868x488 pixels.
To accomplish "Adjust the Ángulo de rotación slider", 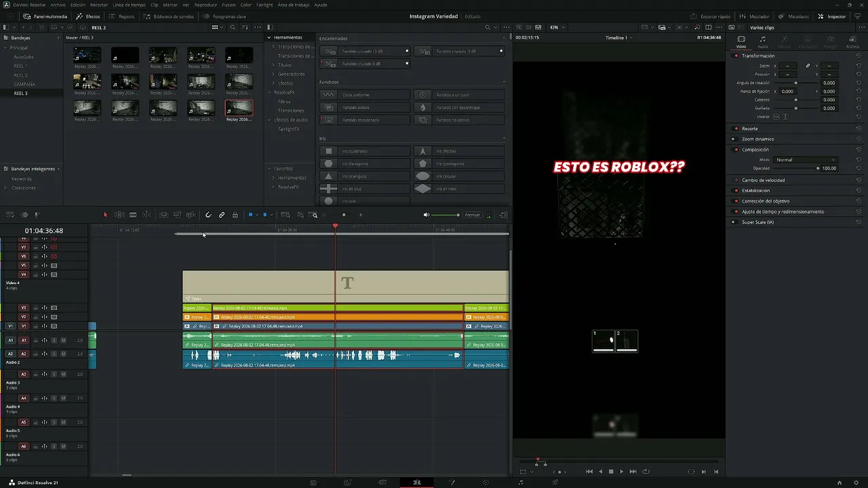I will click(x=795, y=83).
